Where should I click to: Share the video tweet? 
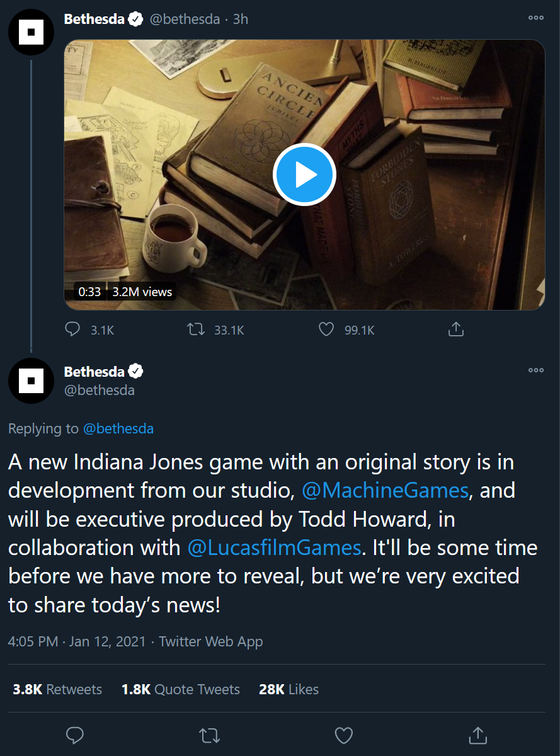pos(455,329)
